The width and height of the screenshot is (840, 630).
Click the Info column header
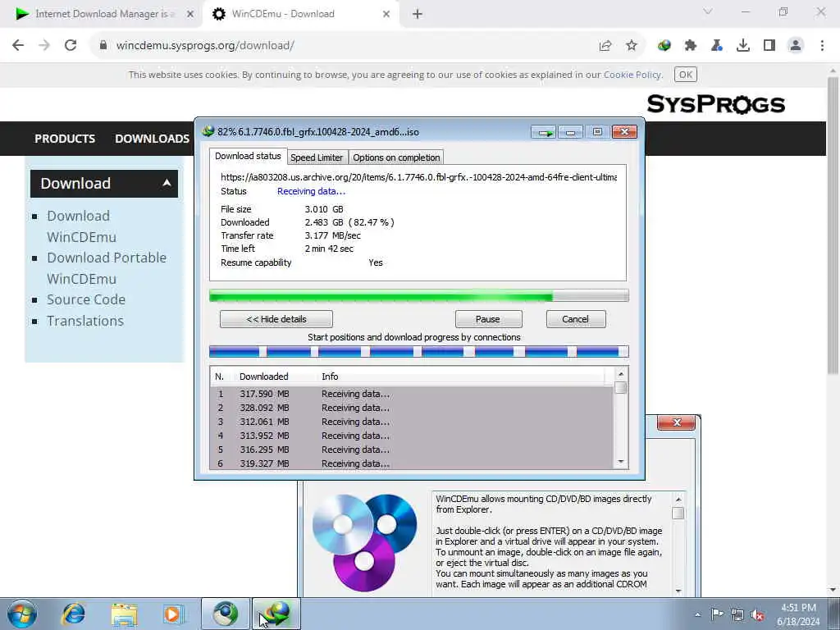click(x=330, y=377)
